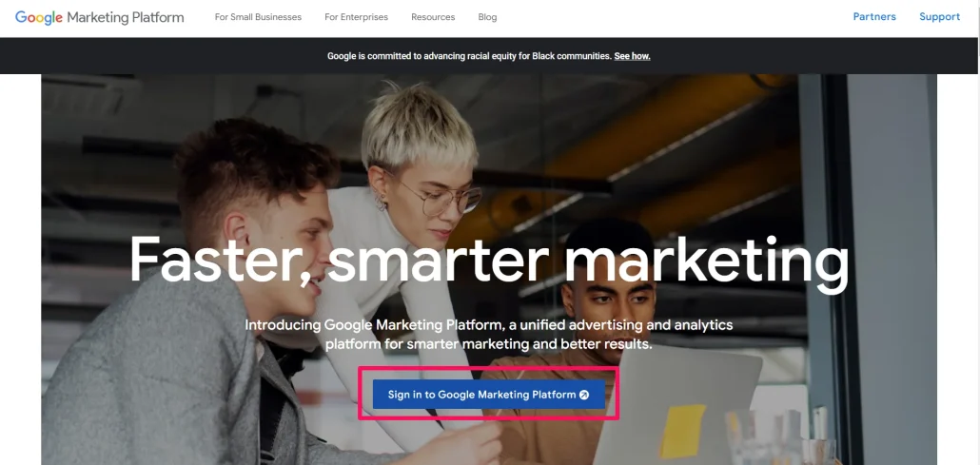Open the Resources menu
Viewport: 980px width, 465px height.
[x=433, y=17]
